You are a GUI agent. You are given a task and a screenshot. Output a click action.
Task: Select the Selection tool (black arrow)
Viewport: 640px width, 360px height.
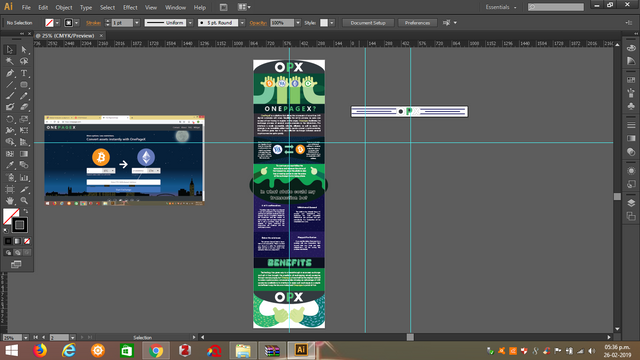[x=10, y=50]
